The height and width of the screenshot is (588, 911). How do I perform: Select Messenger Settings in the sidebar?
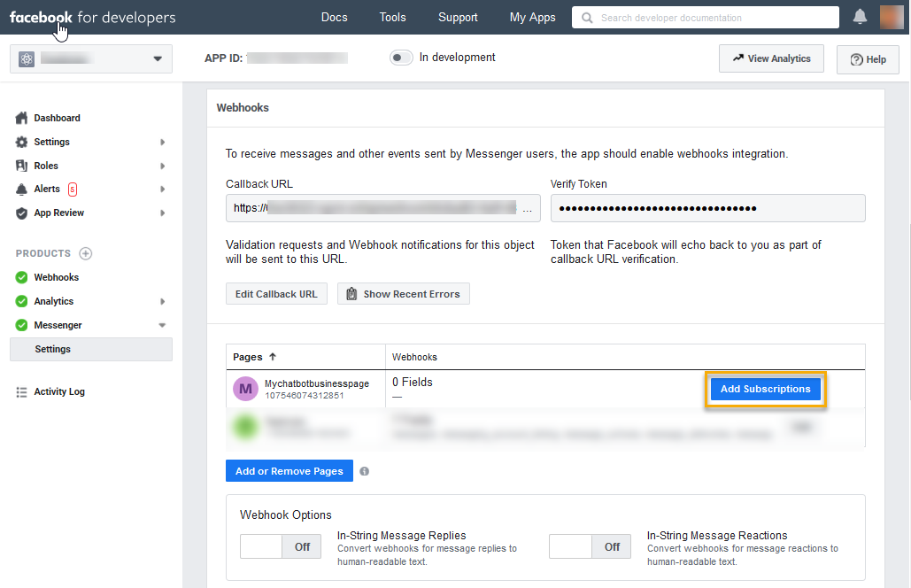[x=91, y=349]
